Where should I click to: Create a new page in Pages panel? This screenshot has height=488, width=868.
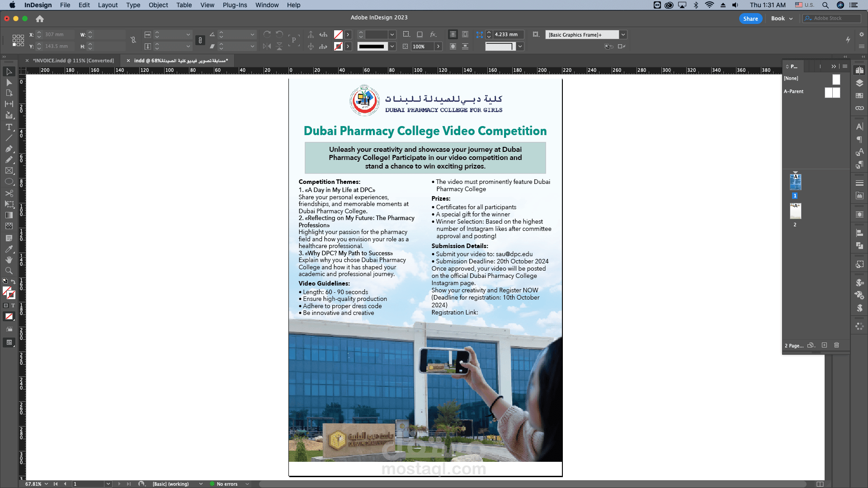824,345
